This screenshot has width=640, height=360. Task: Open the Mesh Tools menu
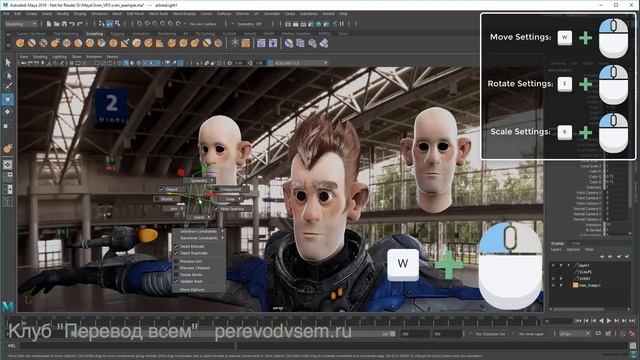pyautogui.click(x=158, y=14)
